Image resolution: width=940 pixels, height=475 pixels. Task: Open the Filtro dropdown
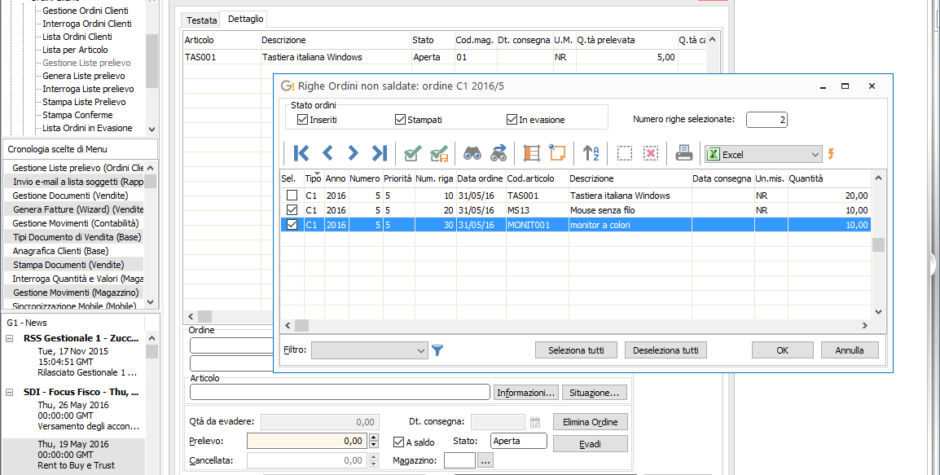421,350
